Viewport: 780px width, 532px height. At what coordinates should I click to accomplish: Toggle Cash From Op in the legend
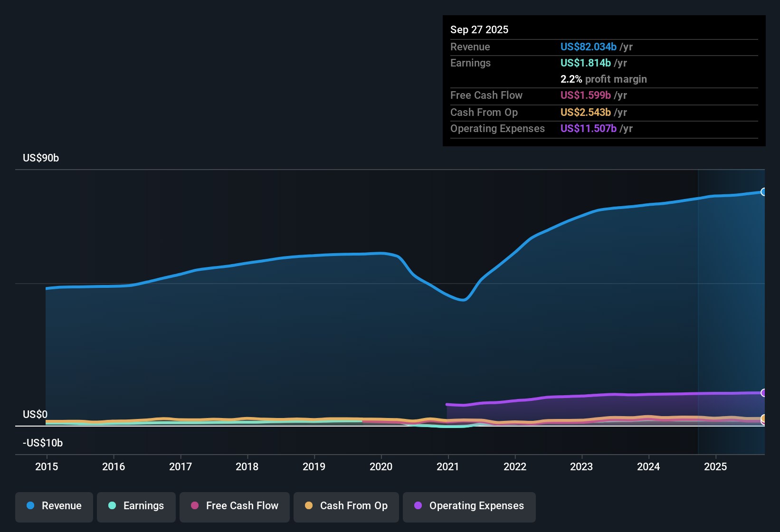[x=346, y=506]
